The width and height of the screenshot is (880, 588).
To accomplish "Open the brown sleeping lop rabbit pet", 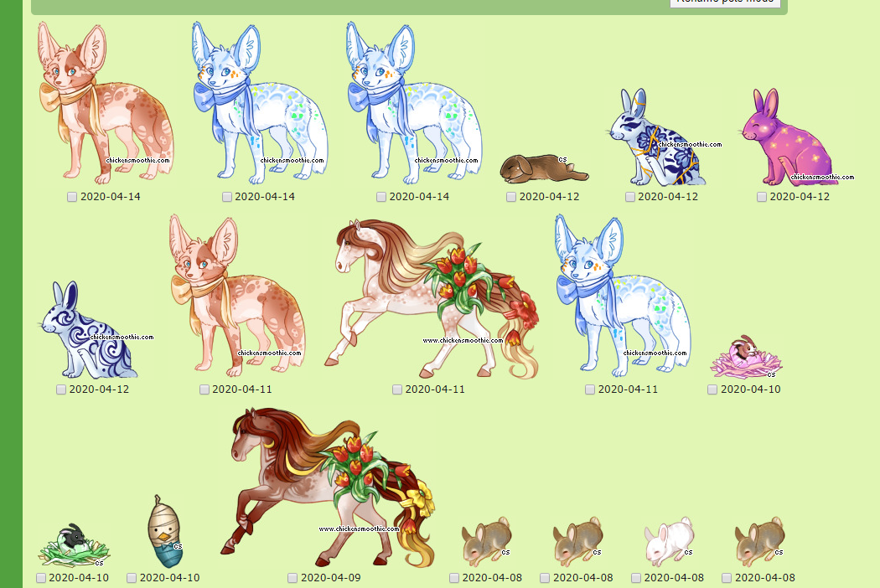I will click(x=544, y=168).
